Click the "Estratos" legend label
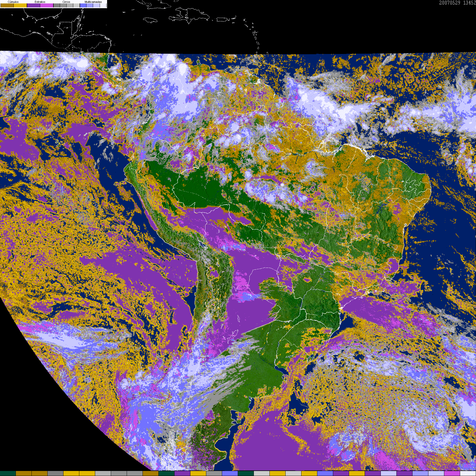Screen dimensions: 476x476 (x=40, y=2)
